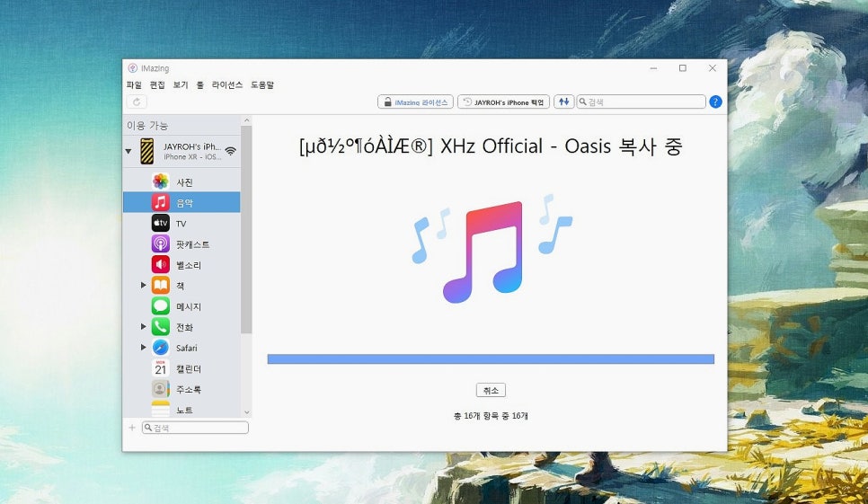The image size is (868, 504).
Task: Open the 파일 menu
Action: pyautogui.click(x=134, y=84)
